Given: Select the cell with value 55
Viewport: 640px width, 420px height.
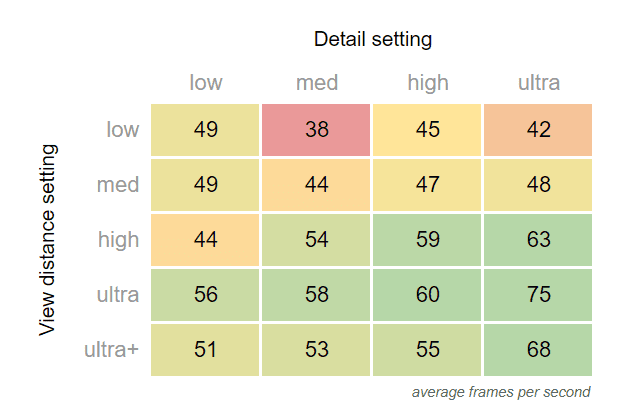Looking at the screenshot, I should click(x=428, y=350).
